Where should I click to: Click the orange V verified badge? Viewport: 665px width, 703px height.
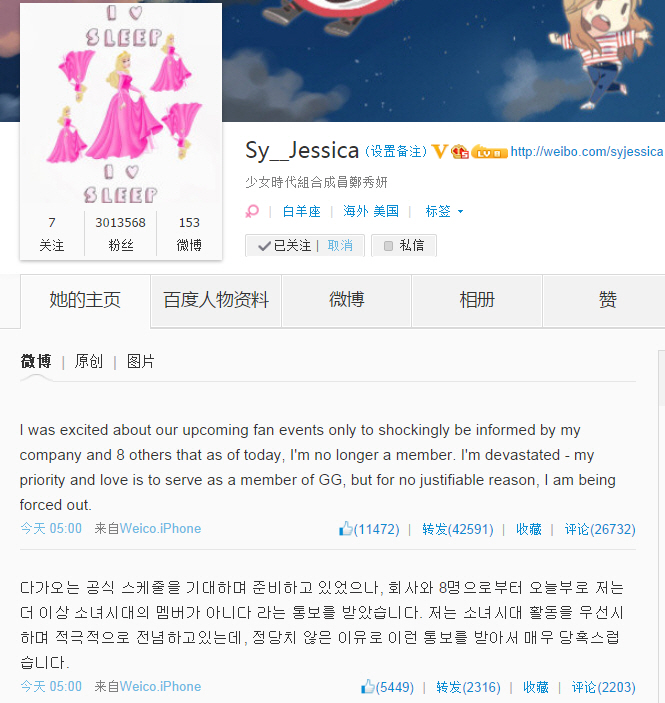coord(439,152)
